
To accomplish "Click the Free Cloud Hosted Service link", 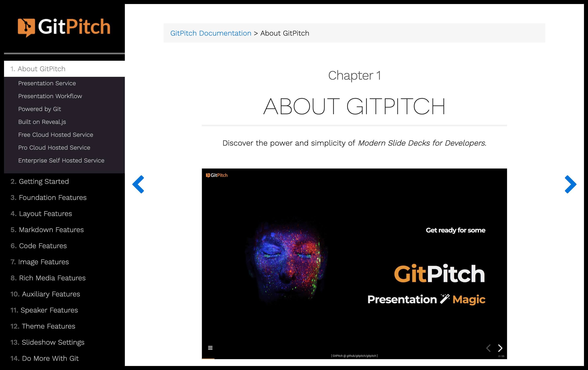I will [55, 134].
